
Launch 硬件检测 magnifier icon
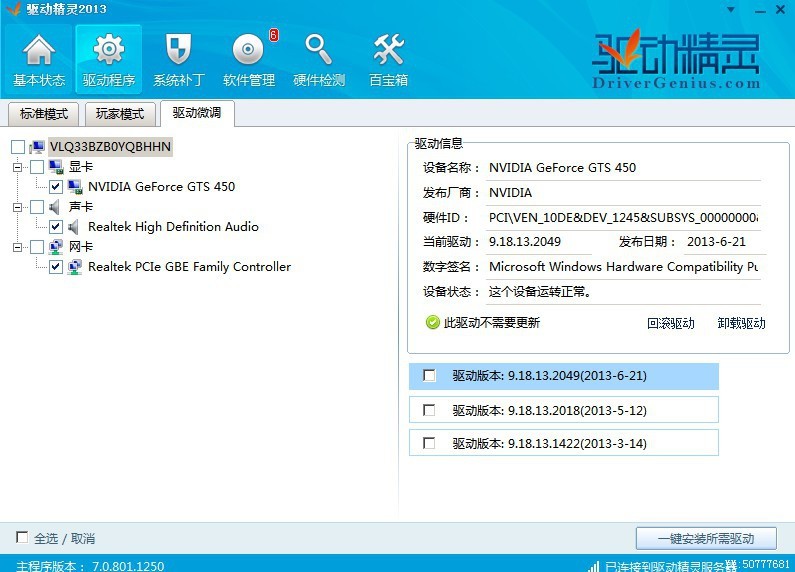318,50
